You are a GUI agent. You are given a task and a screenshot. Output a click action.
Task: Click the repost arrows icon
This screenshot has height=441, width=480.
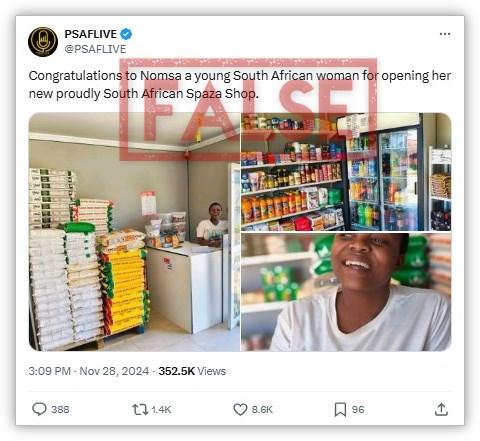tap(140, 409)
